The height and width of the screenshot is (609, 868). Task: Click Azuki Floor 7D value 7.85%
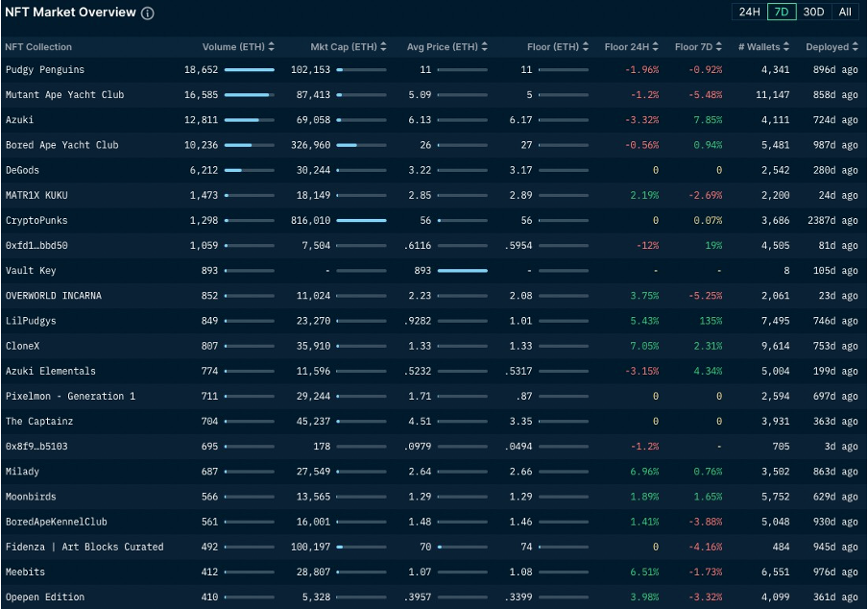[708, 119]
